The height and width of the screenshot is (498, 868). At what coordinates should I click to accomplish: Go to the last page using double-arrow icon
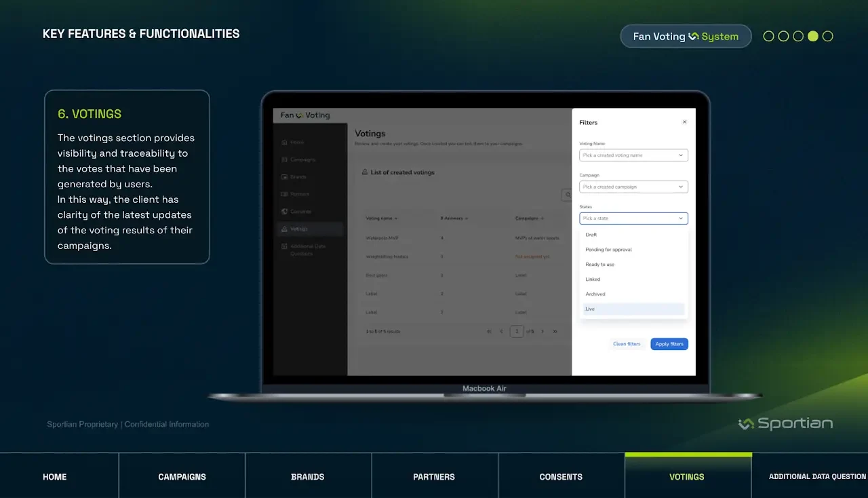pyautogui.click(x=555, y=332)
